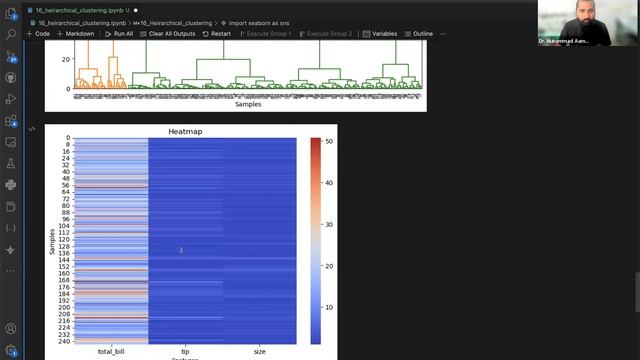Click the notebook vertical scrollbar thumb
The width and height of the screenshot is (640, 360).
tap(637, 292)
